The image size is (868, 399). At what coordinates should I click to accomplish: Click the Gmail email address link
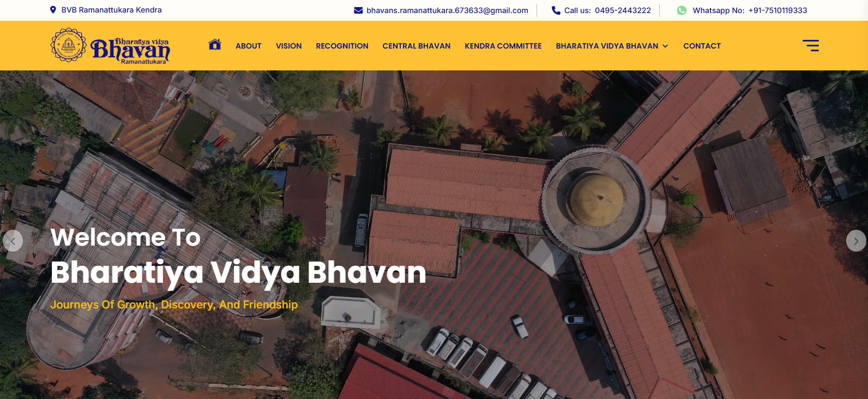point(447,10)
